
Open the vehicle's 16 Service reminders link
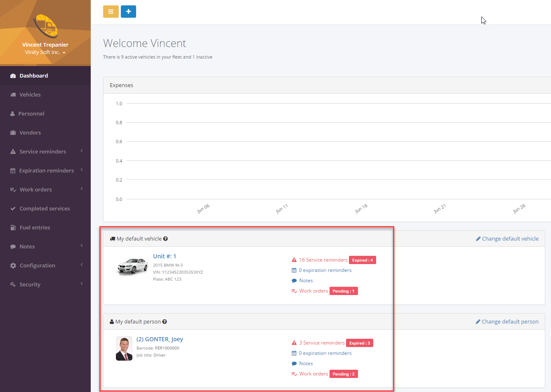[323, 260]
